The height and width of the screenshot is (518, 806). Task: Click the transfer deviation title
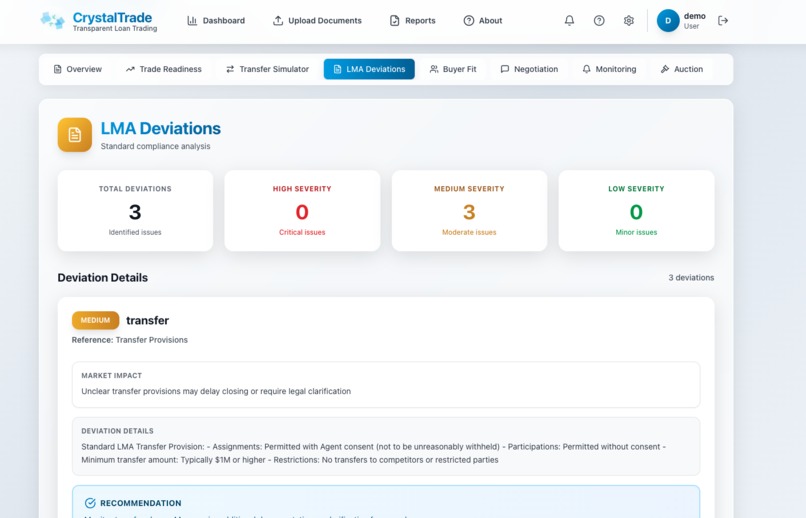148,320
